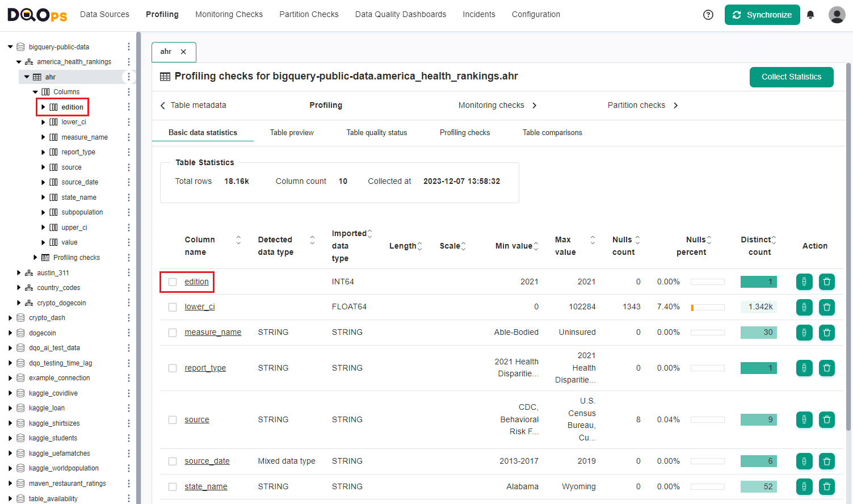Switch to Table preview tab
The height and width of the screenshot is (504, 853).
[x=292, y=133]
